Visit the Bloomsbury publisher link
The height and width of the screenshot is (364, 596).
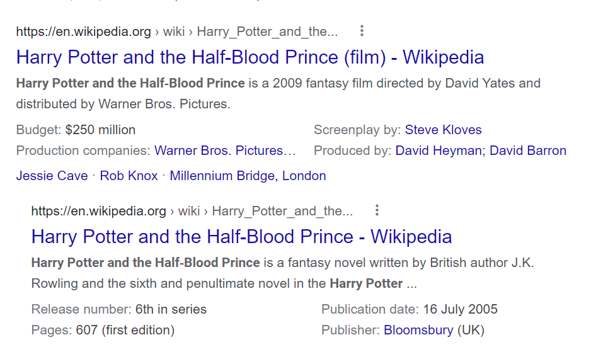tap(418, 330)
